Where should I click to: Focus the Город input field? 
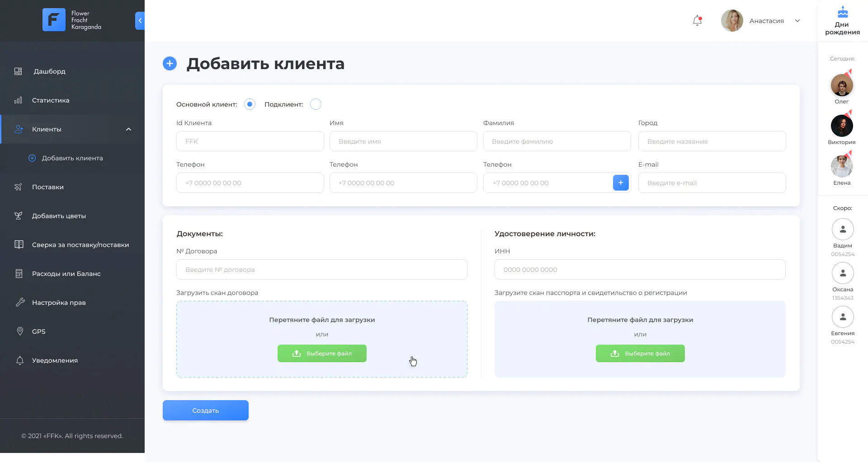712,141
